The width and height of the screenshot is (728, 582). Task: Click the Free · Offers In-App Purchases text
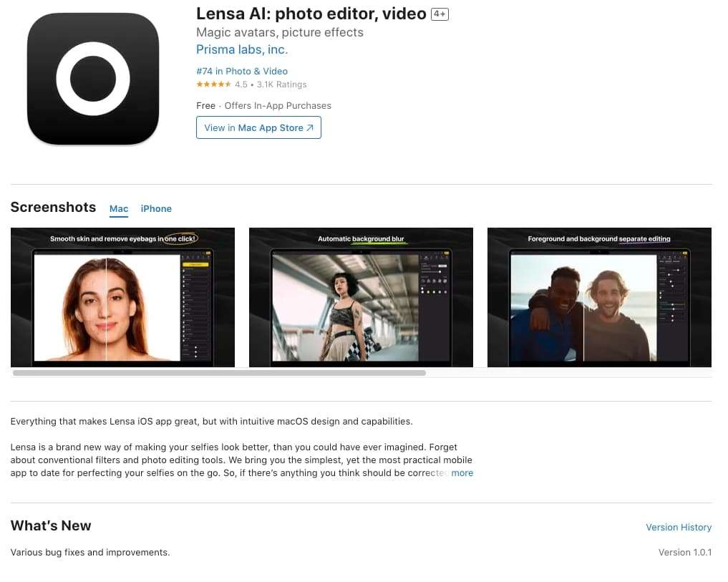tap(263, 106)
